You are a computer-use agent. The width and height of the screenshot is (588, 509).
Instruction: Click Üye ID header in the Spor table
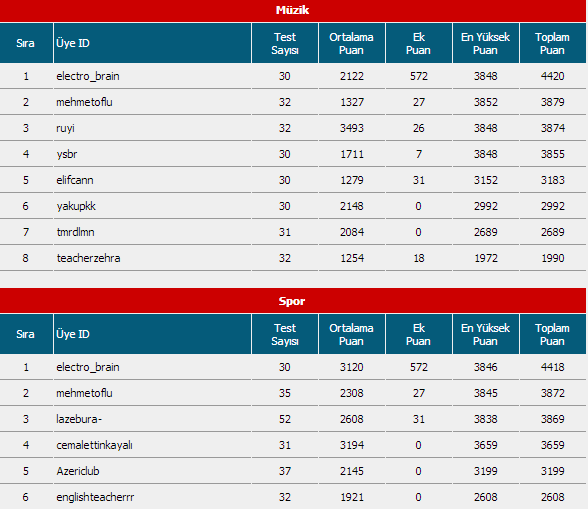152,334
